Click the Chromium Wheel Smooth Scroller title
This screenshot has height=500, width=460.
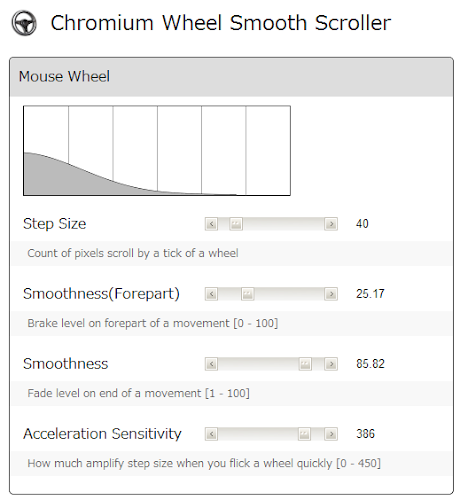point(221,23)
